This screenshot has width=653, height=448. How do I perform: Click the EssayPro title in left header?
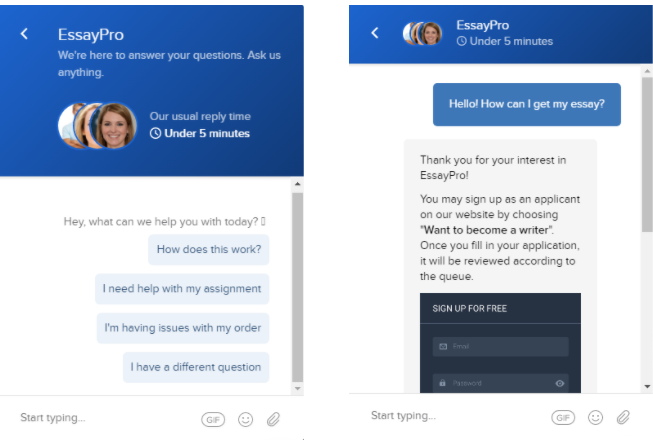tap(91, 35)
